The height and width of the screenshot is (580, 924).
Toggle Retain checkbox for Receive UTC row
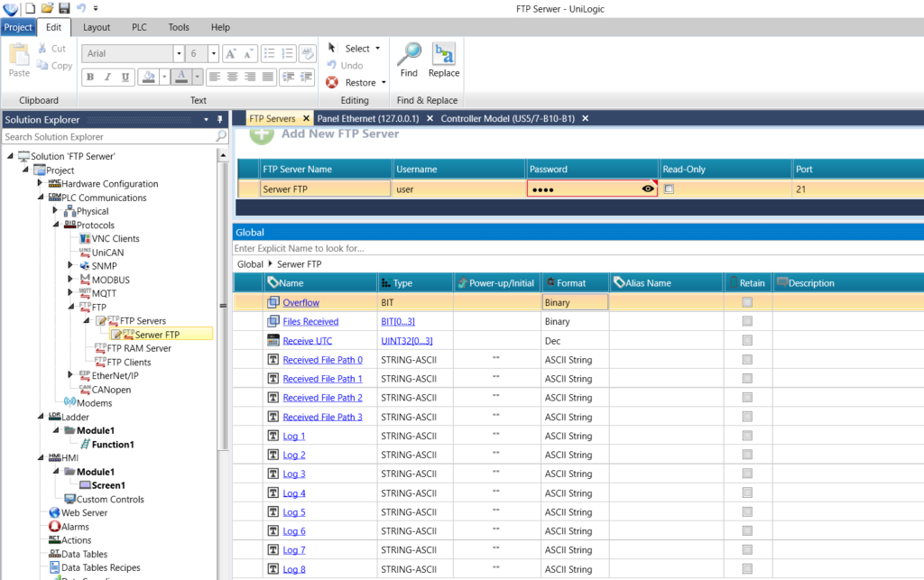click(747, 340)
